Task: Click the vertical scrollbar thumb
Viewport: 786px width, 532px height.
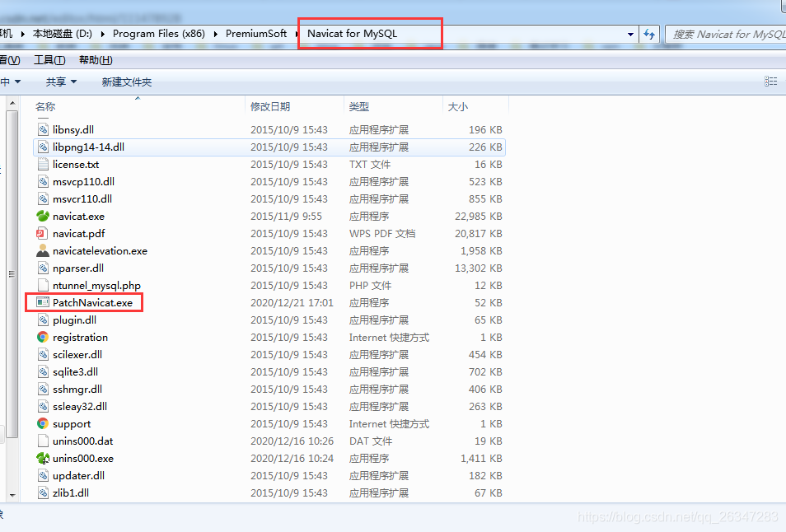Action: (x=12, y=274)
